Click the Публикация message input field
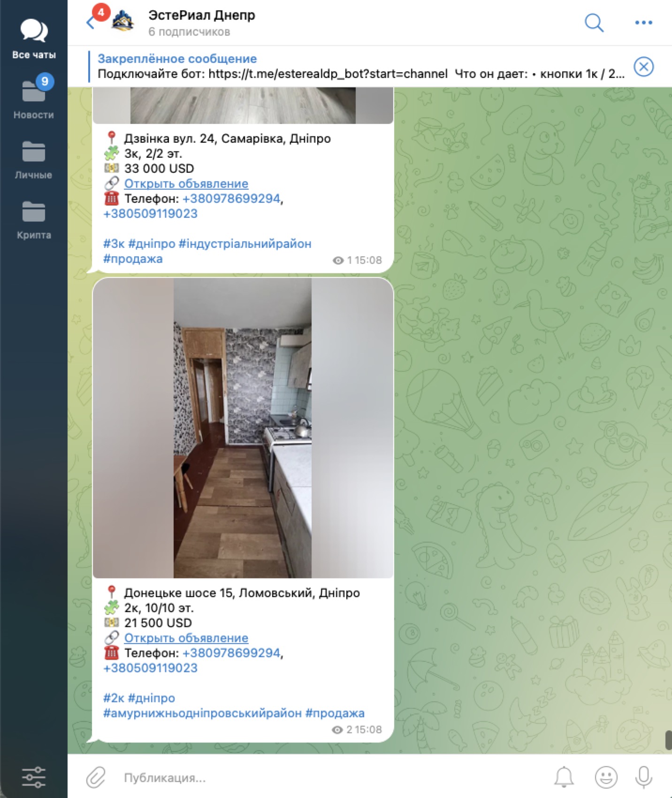This screenshot has height=798, width=672. click(328, 778)
